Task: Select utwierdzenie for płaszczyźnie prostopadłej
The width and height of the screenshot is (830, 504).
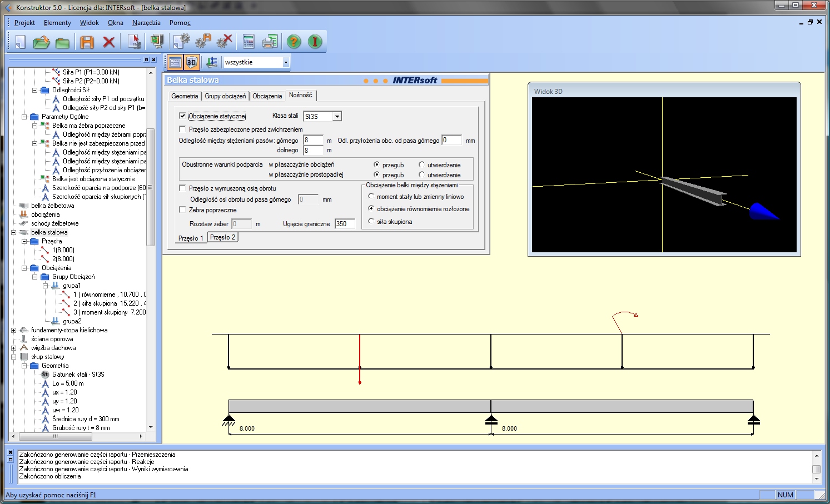Action: [x=421, y=174]
